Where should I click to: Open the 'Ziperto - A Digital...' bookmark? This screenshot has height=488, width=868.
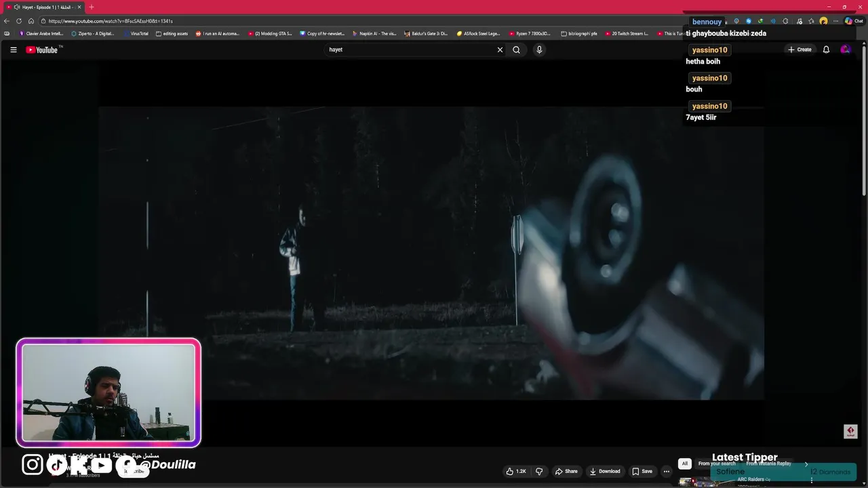[x=93, y=33]
